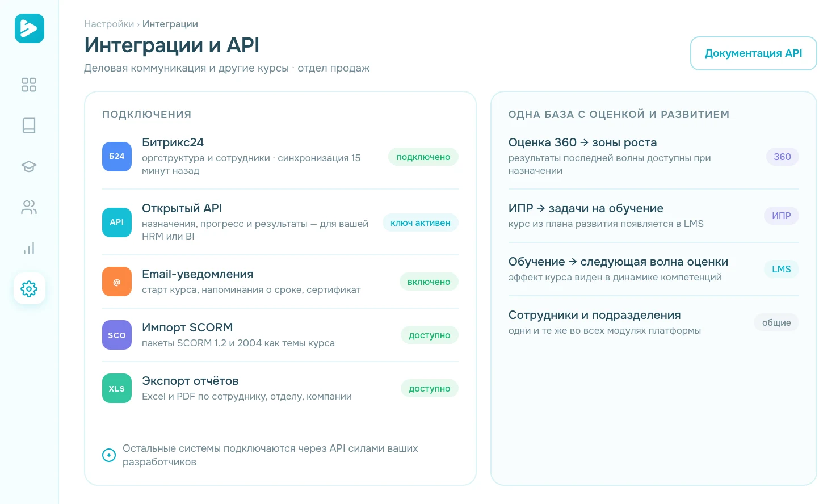Open the users icon in sidebar

coord(29,207)
